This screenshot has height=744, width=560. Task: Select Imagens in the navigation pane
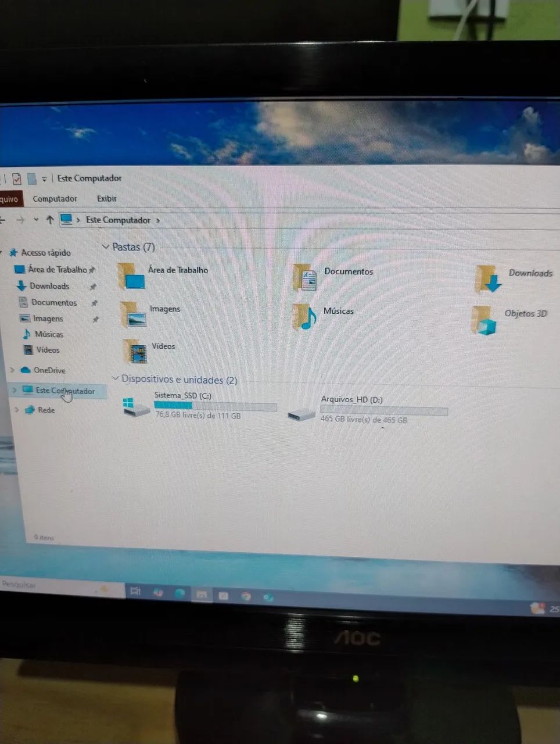coord(48,319)
